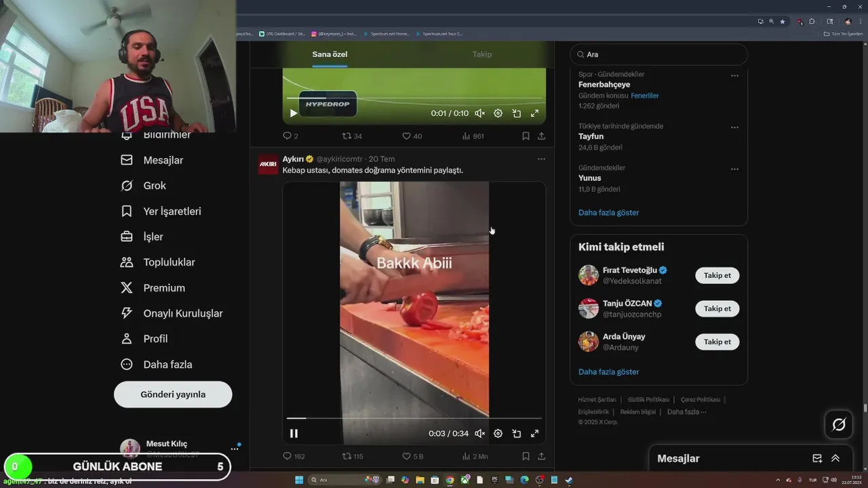868x488 pixels.
Task: Open the Daha fazla circle menu
Action: pyautogui.click(x=126, y=365)
